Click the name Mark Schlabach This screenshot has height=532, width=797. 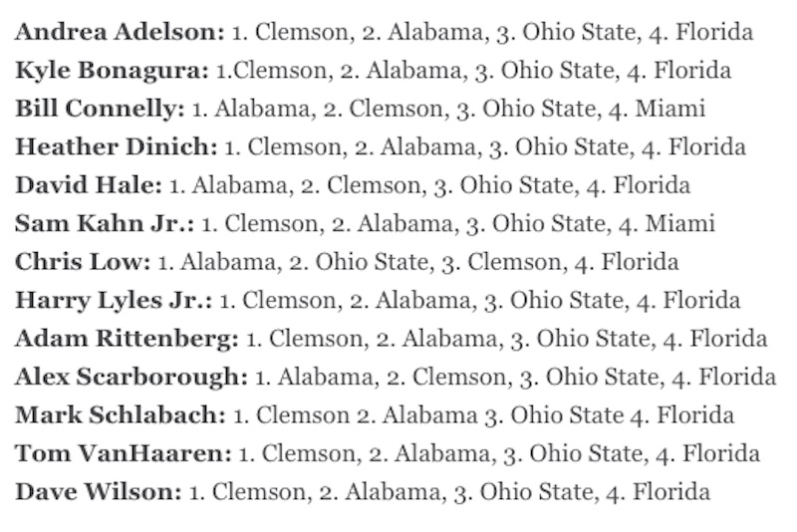(x=121, y=415)
